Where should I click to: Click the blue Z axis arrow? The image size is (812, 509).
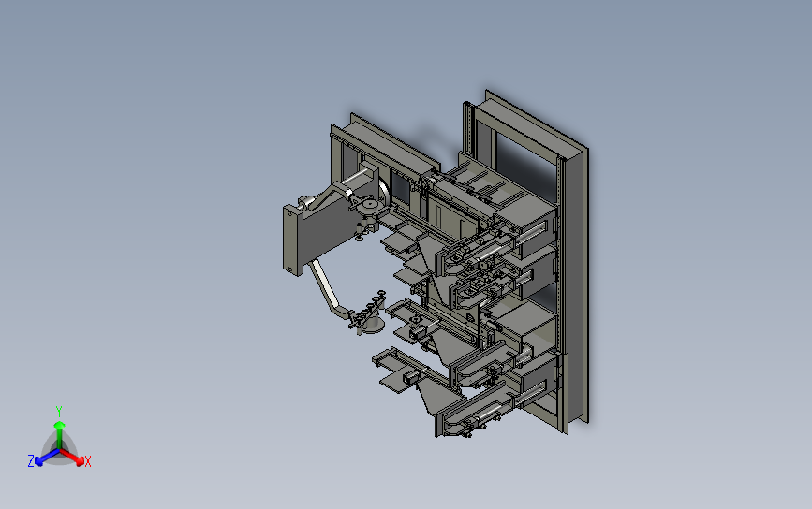coord(47,458)
